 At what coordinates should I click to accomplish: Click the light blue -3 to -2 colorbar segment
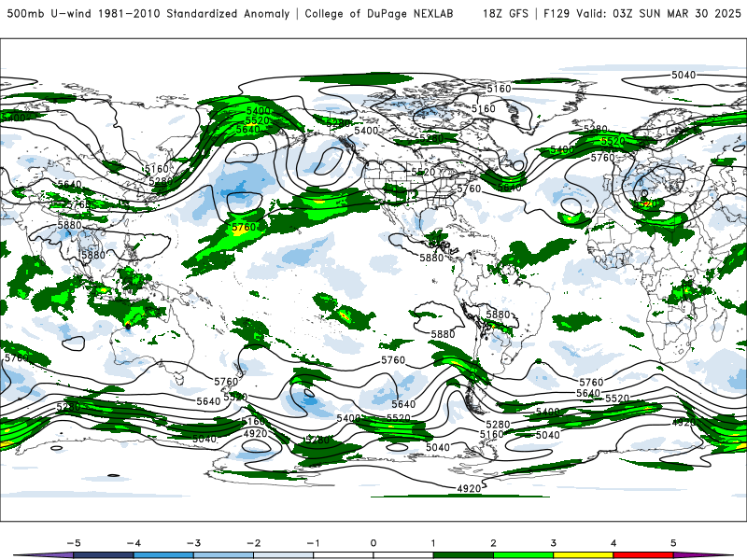223,555
